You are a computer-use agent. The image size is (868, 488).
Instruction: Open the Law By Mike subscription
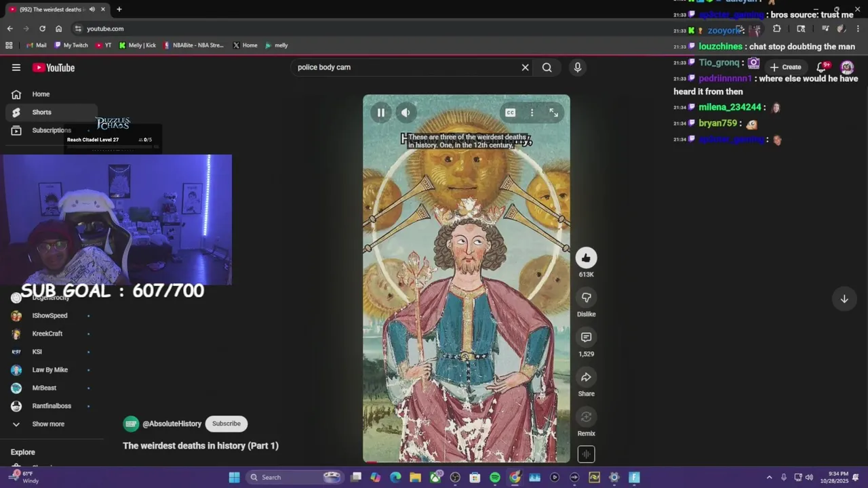point(51,370)
